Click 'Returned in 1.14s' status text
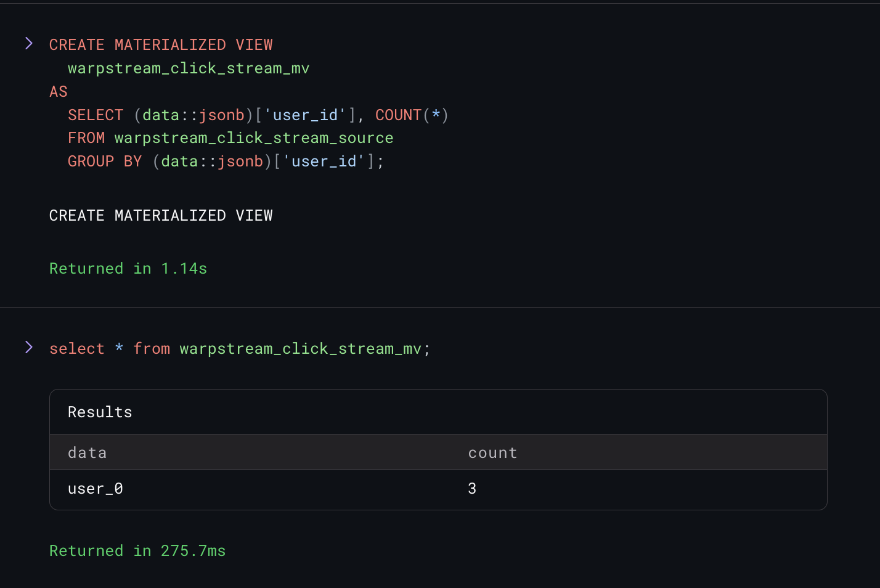 [x=128, y=269]
